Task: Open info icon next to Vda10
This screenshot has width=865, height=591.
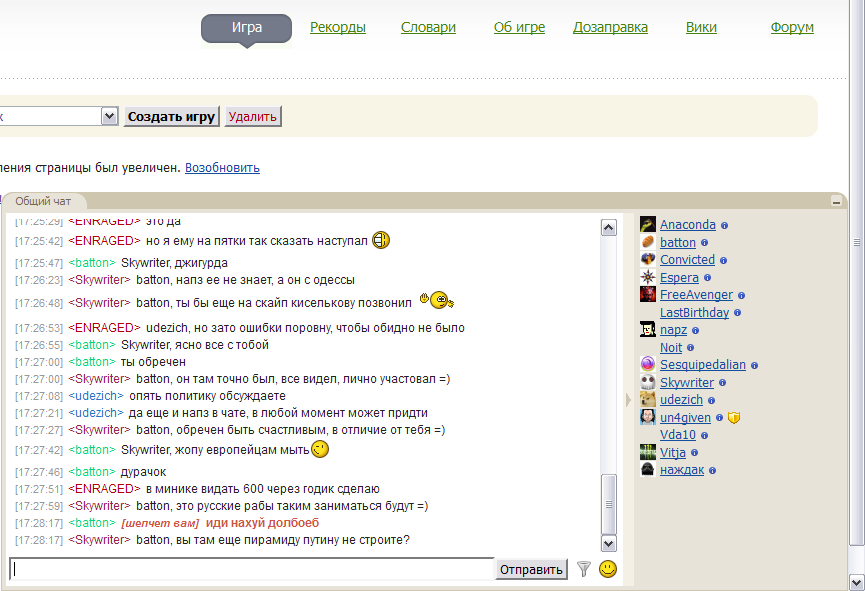Action: (704, 435)
